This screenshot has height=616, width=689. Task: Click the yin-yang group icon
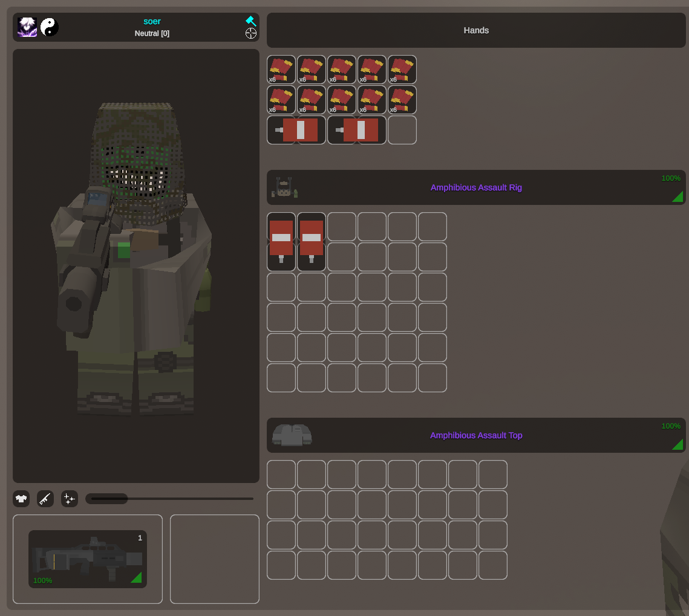[50, 27]
